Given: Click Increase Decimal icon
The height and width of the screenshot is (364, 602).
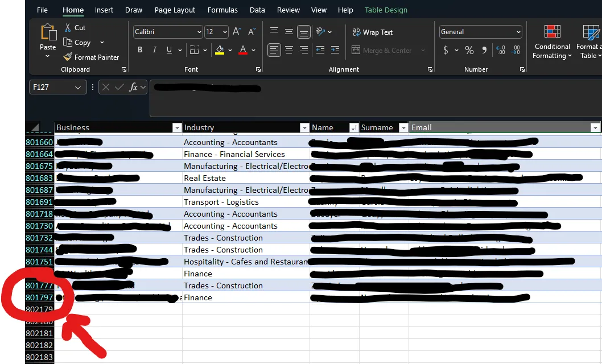Looking at the screenshot, I should point(501,50).
